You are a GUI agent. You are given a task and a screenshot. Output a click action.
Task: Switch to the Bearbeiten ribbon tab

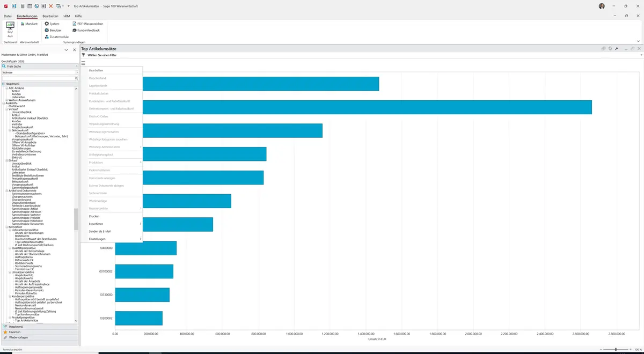pyautogui.click(x=50, y=16)
